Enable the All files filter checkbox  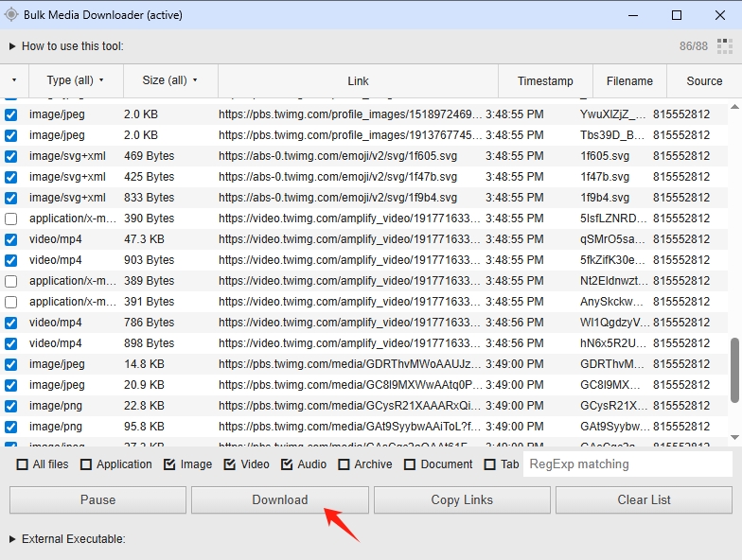pyautogui.click(x=23, y=464)
